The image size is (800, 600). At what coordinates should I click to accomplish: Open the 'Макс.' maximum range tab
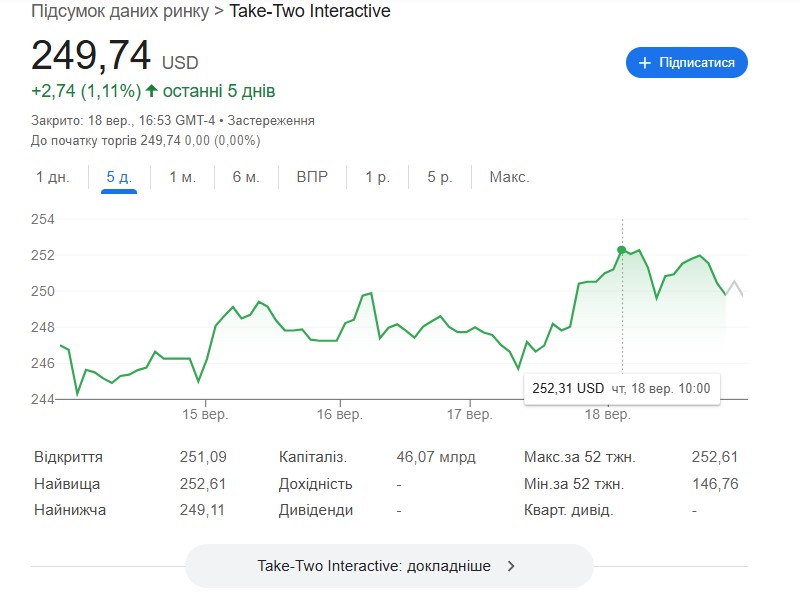tap(509, 177)
